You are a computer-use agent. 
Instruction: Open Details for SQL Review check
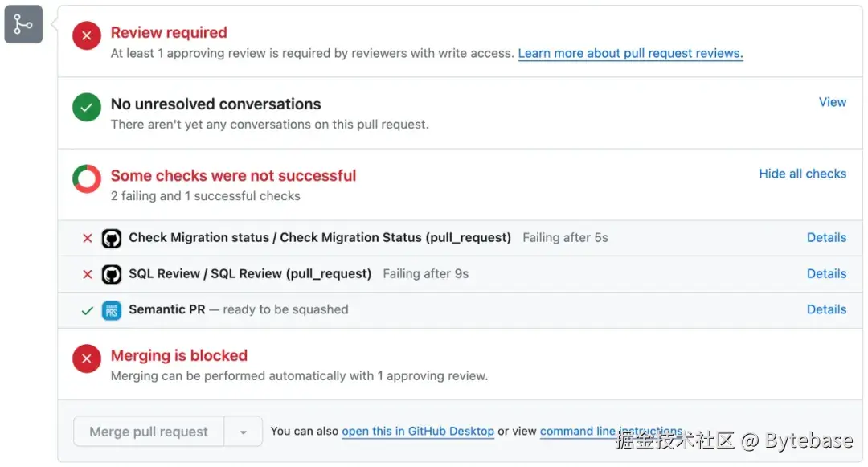[826, 274]
